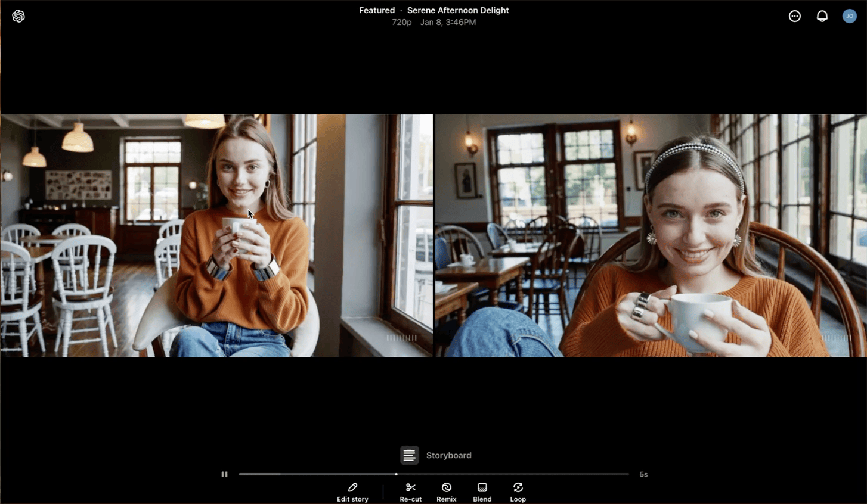Open the Storyboard view
The image size is (867, 504).
click(x=436, y=455)
